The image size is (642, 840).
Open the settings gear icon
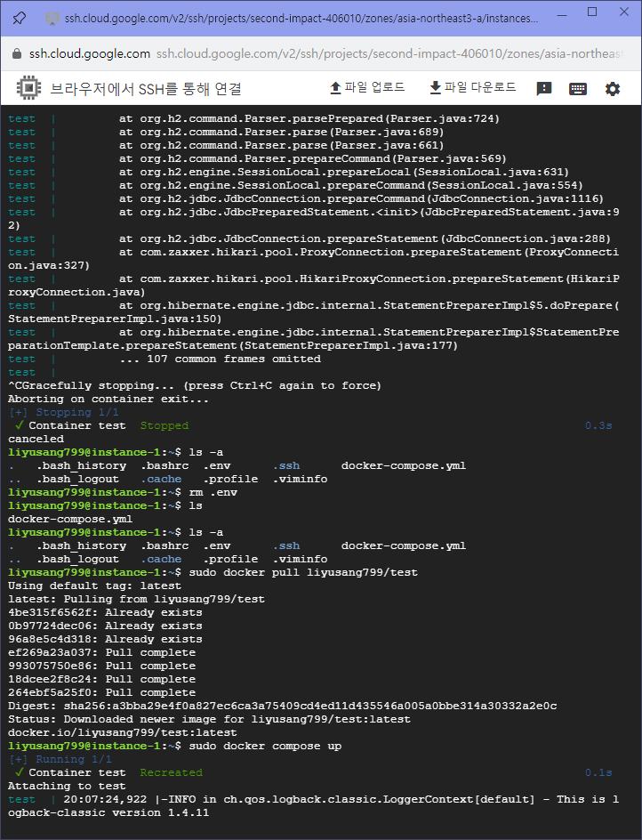tap(613, 89)
